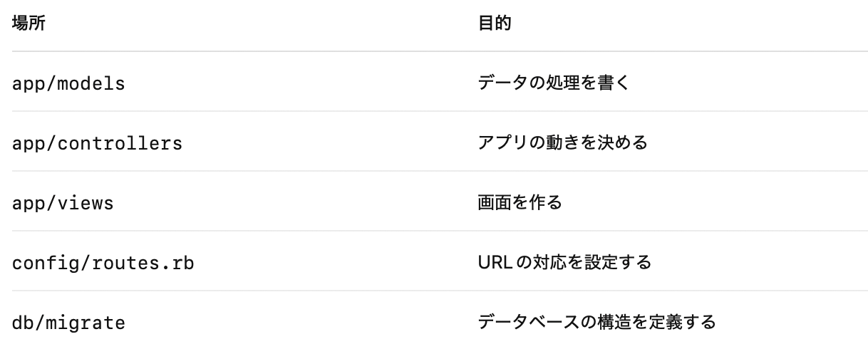Click the アプリの動きを決める description

[562, 143]
